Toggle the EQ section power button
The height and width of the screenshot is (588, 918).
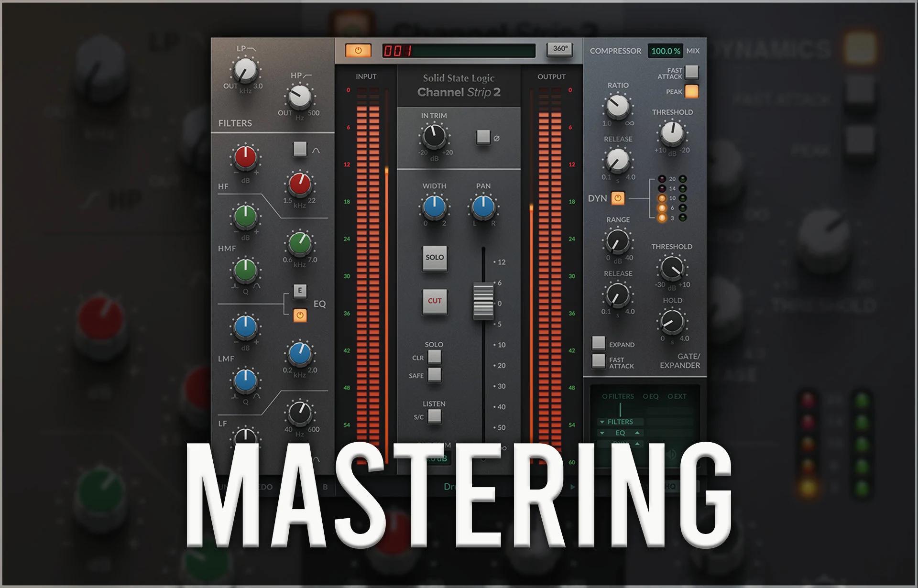pyautogui.click(x=300, y=315)
